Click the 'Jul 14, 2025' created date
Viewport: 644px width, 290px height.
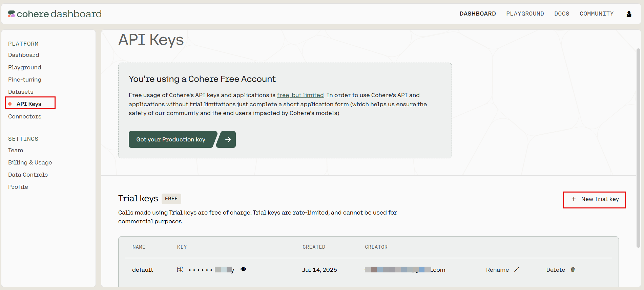coord(319,270)
